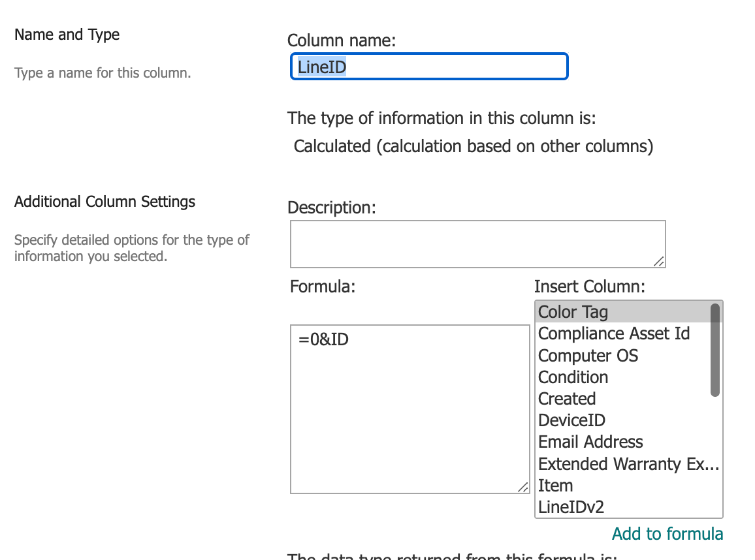The width and height of the screenshot is (755, 560).
Task: Click the Formula box resize handle
Action: (523, 487)
